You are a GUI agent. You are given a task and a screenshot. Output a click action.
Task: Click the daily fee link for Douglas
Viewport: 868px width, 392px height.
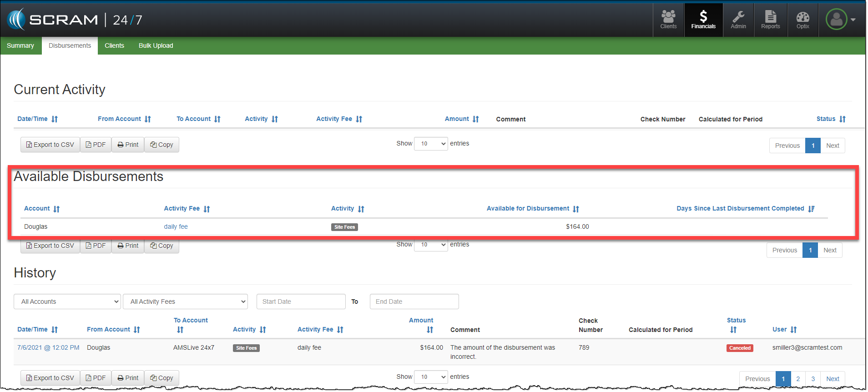176,227
